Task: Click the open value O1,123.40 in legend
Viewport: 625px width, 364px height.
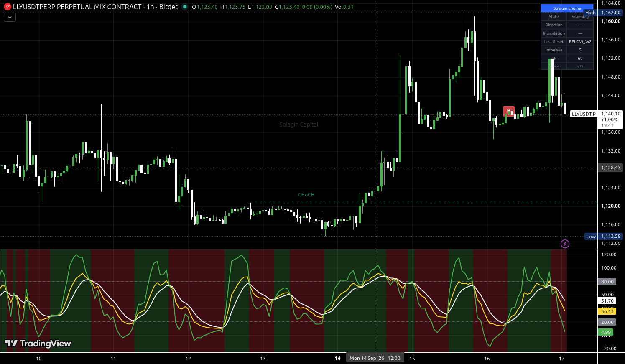Action: coord(205,7)
